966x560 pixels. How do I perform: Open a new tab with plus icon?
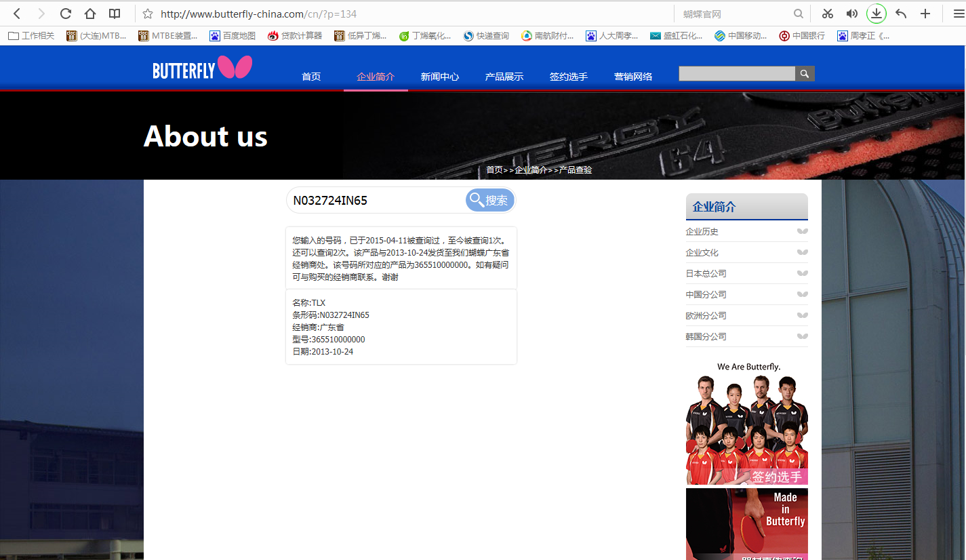click(925, 14)
